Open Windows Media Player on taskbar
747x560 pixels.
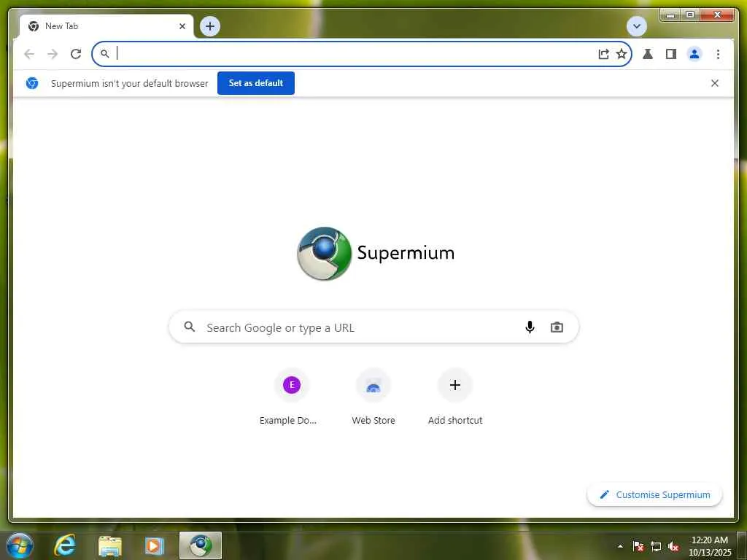pos(154,545)
